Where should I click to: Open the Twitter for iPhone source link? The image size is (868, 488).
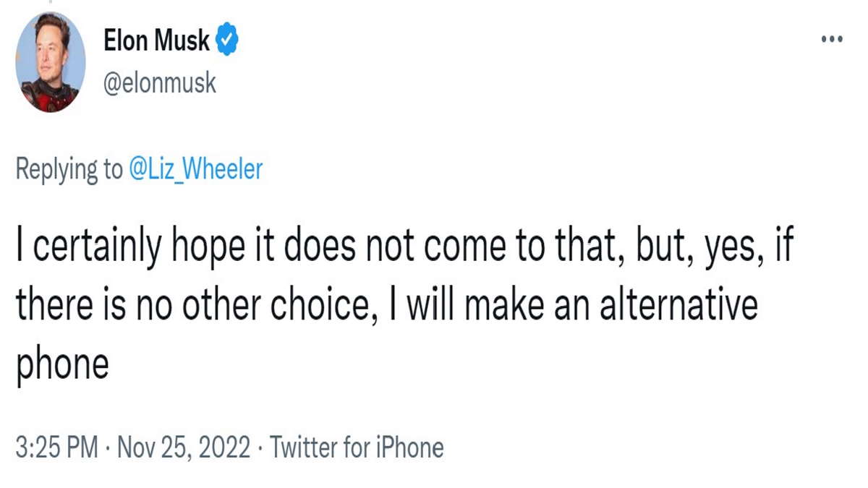click(x=357, y=448)
